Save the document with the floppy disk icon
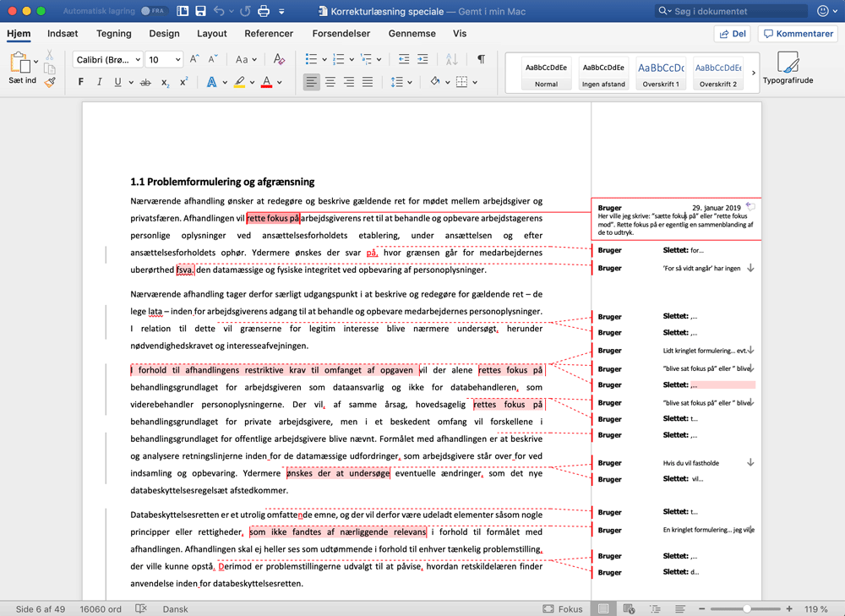Screen dimensions: 845x616 [x=200, y=11]
